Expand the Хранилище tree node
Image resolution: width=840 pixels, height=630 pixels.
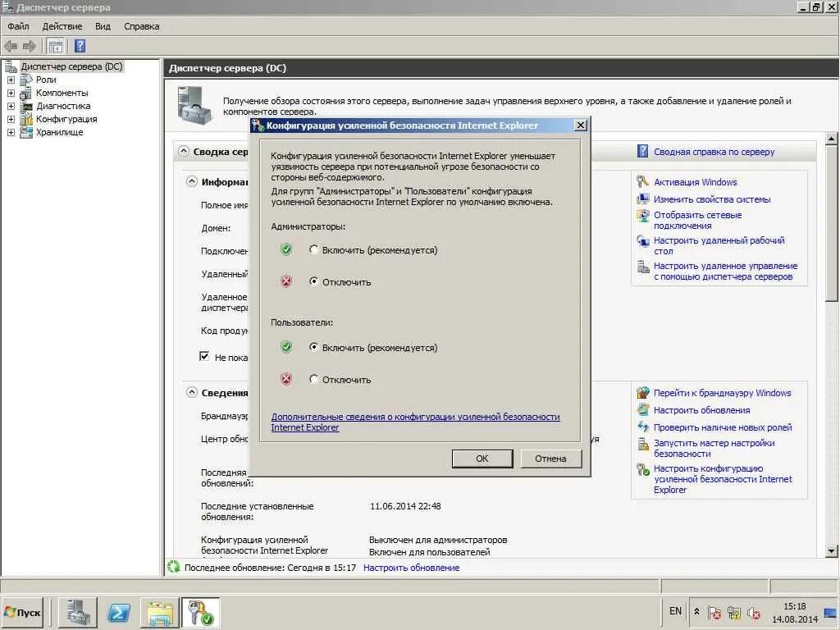11,132
